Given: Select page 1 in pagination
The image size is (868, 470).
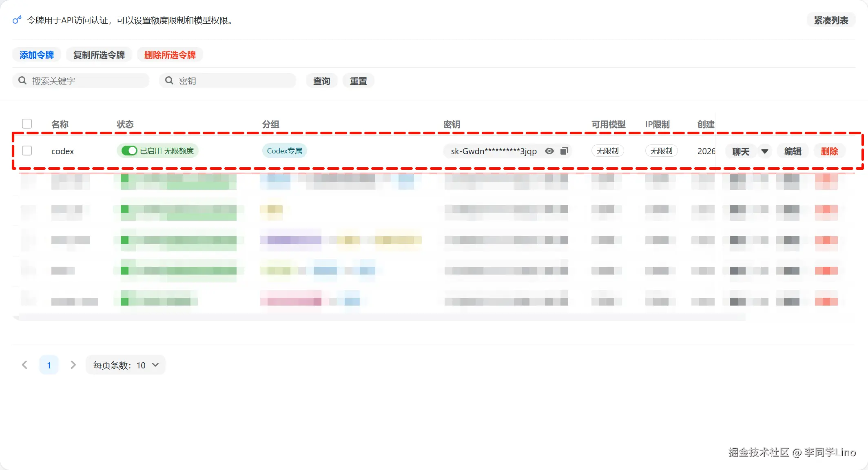Looking at the screenshot, I should (49, 365).
